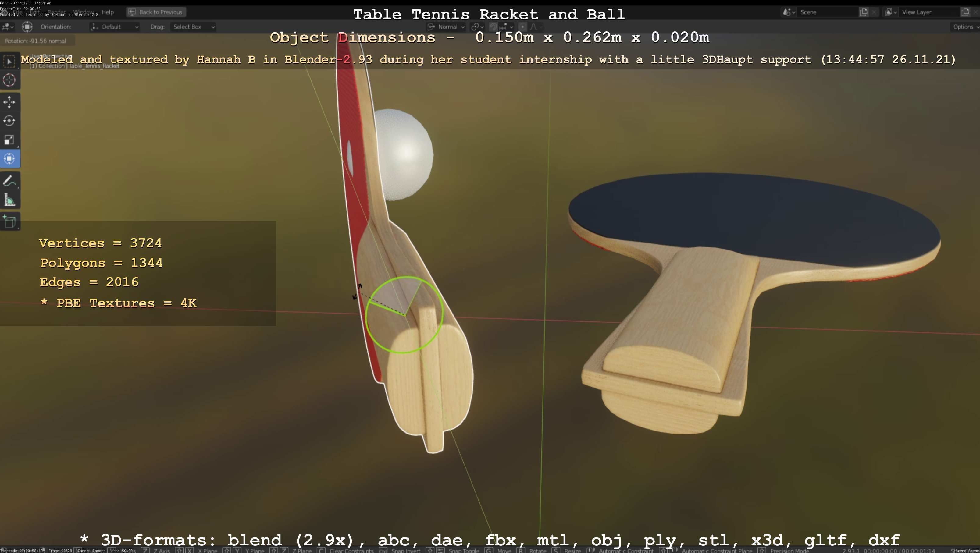Activate the 3D Cursor tool

point(9,80)
